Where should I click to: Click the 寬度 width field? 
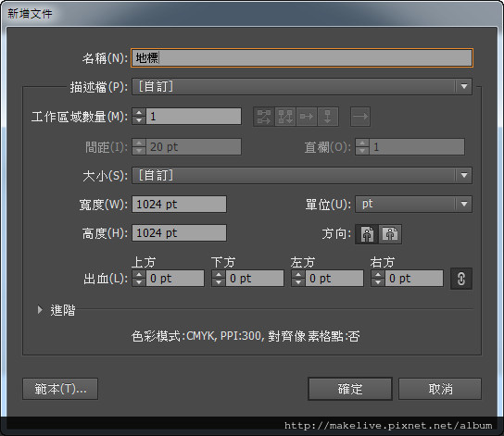click(179, 205)
